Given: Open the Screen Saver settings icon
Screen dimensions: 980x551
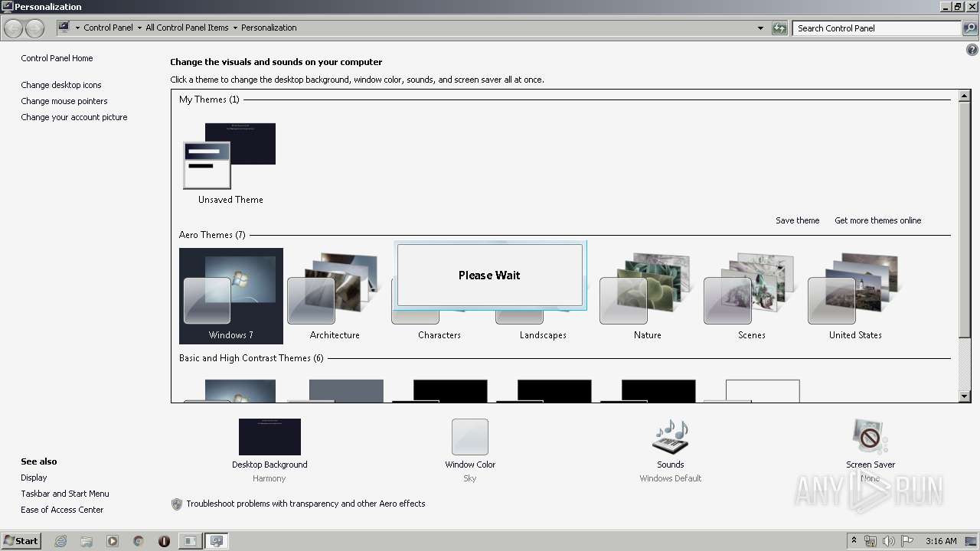Looking at the screenshot, I should click(x=871, y=437).
